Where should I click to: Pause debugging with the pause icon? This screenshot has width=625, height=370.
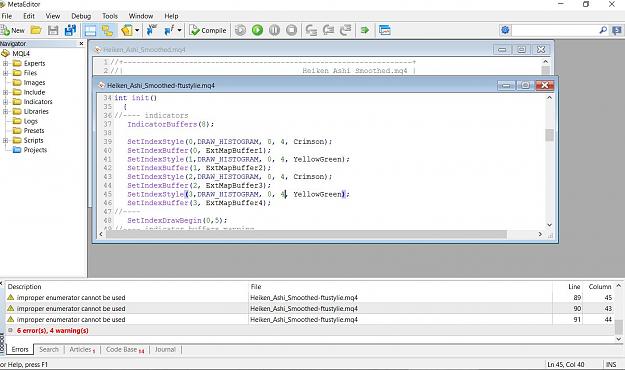coord(274,30)
